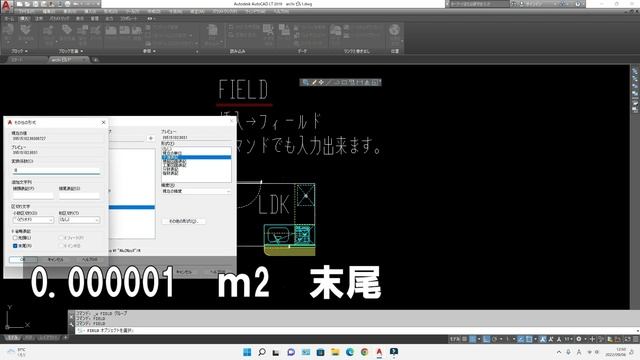The width and height of the screenshot is (640, 360).
Task: Click the AutoCAD icon in taskbar
Action: point(379,352)
